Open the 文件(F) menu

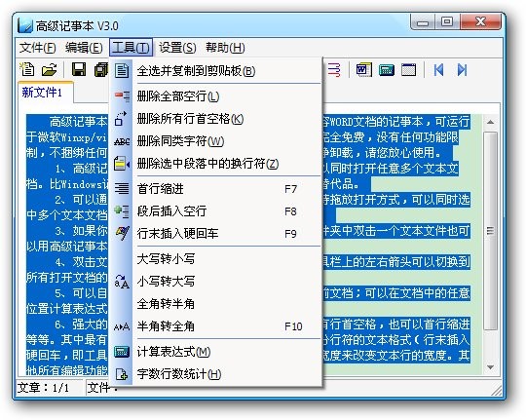pyautogui.click(x=37, y=48)
